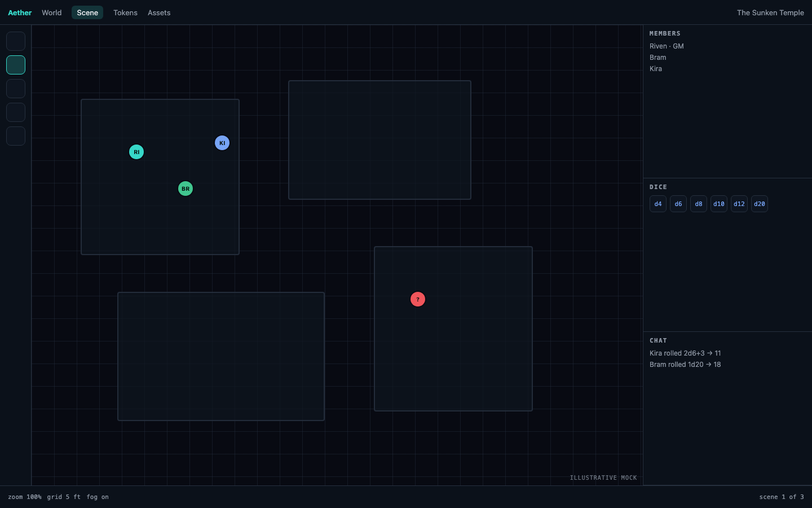Roll a d4 die
Viewport: 812px width, 508px height.
(x=658, y=204)
